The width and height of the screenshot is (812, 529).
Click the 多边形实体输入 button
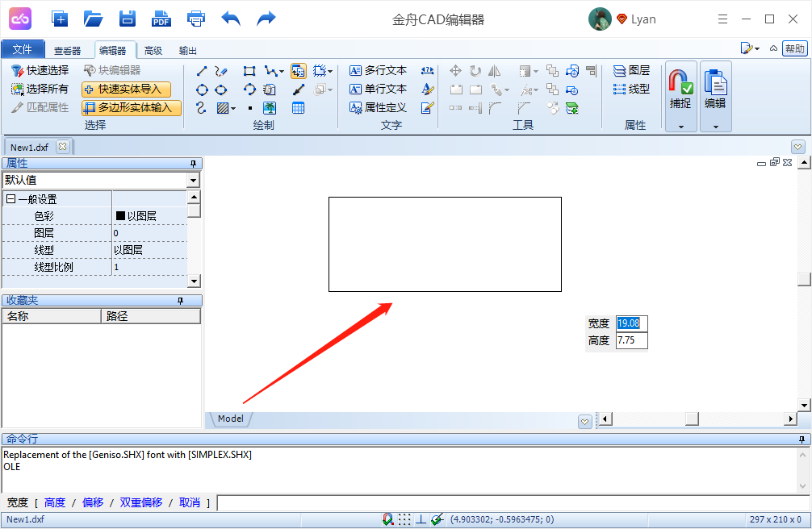(132, 108)
